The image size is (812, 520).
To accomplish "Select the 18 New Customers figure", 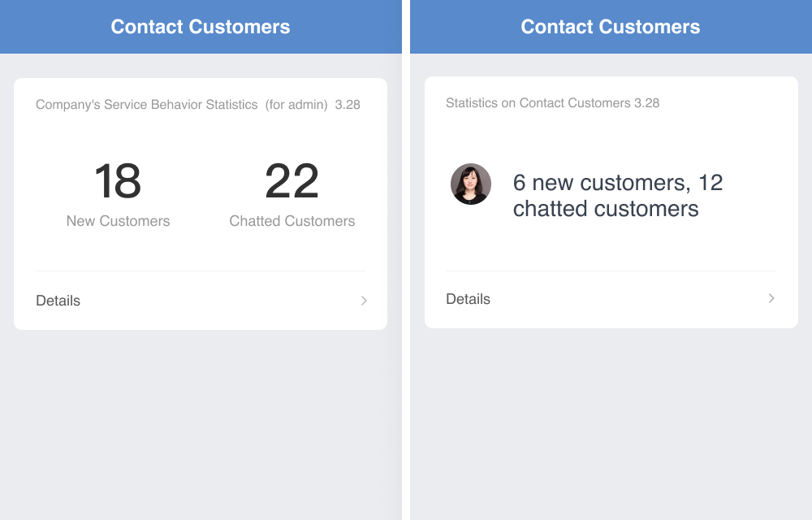I will tap(118, 194).
